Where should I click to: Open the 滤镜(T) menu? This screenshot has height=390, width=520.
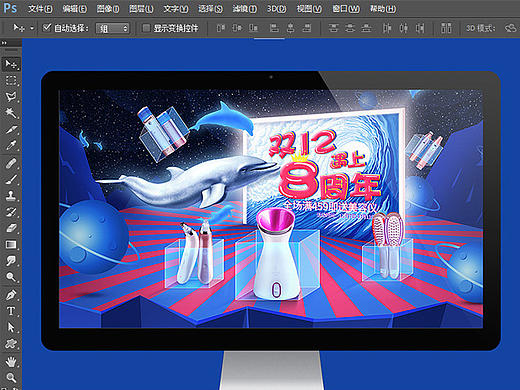(x=245, y=9)
